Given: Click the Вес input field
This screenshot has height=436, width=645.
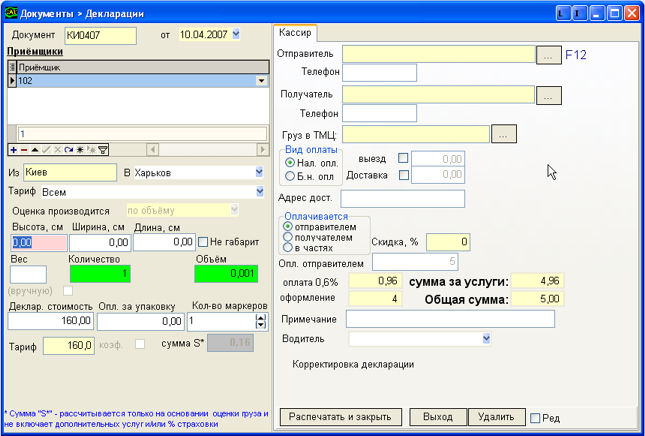Looking at the screenshot, I should click(x=28, y=274).
